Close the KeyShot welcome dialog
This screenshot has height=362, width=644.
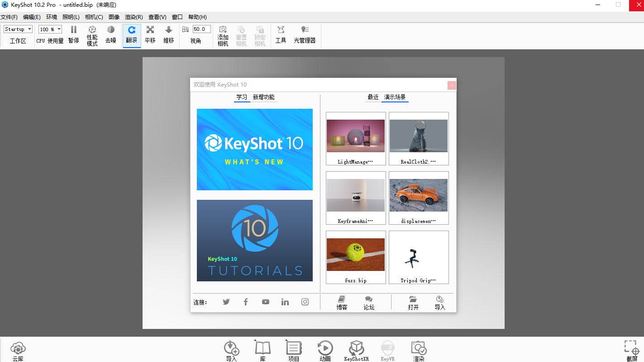pos(451,85)
